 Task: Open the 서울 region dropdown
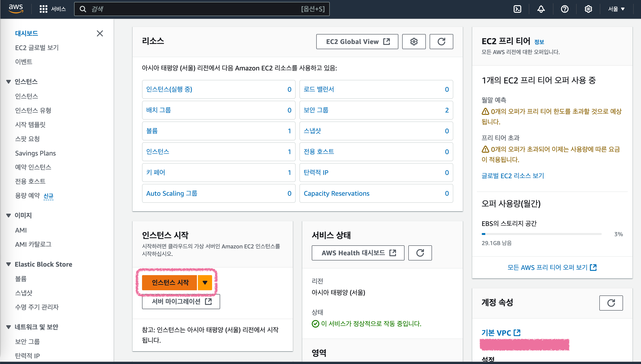616,9
